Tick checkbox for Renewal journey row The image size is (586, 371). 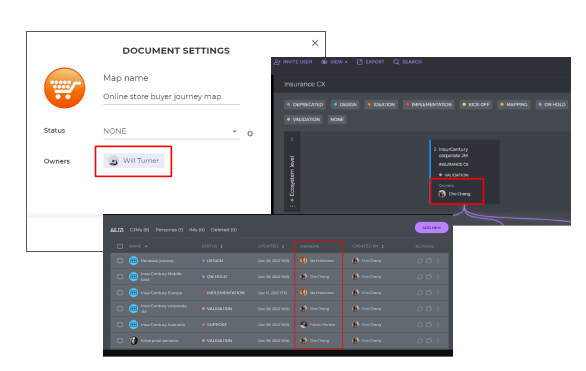click(x=120, y=261)
